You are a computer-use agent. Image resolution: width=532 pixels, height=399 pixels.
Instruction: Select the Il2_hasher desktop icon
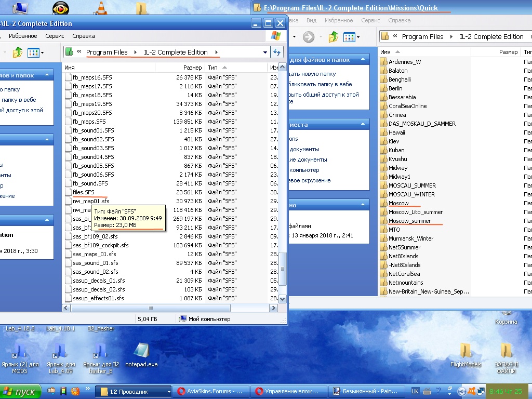(x=101, y=328)
